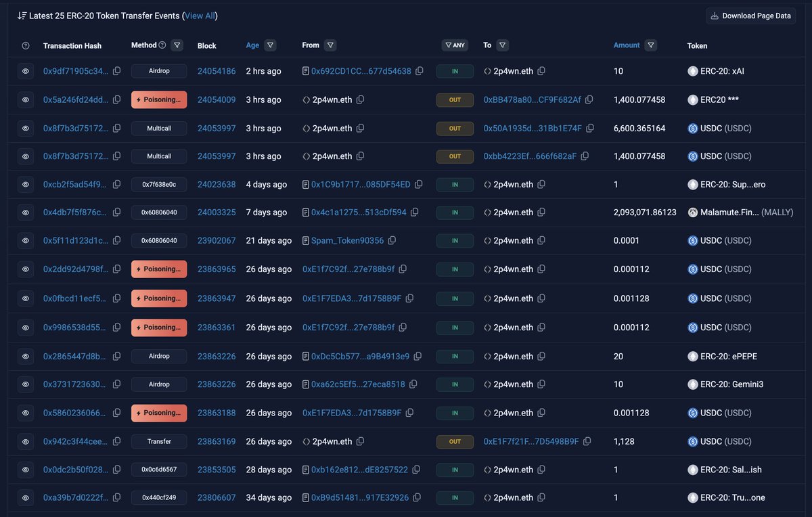Image resolution: width=812 pixels, height=517 pixels.
Task: Copy 2p4wn.eth sender in Transfer method row
Action: pyautogui.click(x=360, y=441)
